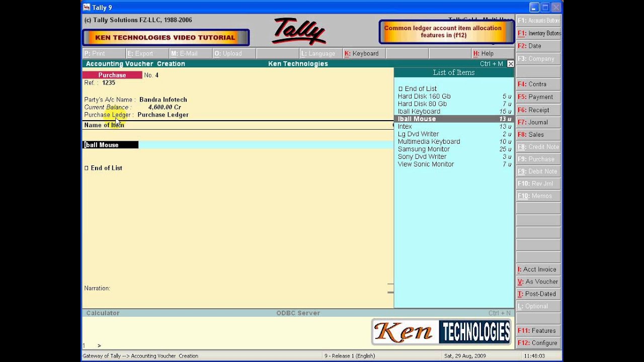Choose M: E-Mail in the top bar
The width and height of the screenshot is (644, 362).
click(190, 53)
